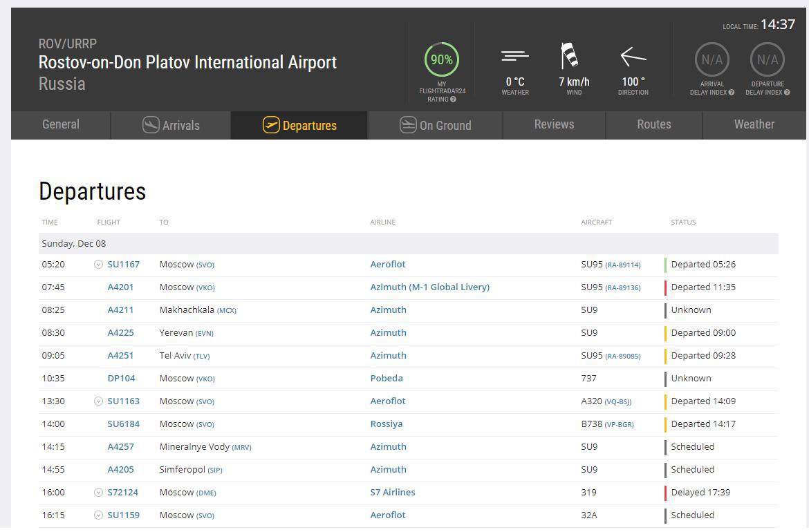This screenshot has width=809, height=532.
Task: Open flight A4257 link
Action: (120, 446)
